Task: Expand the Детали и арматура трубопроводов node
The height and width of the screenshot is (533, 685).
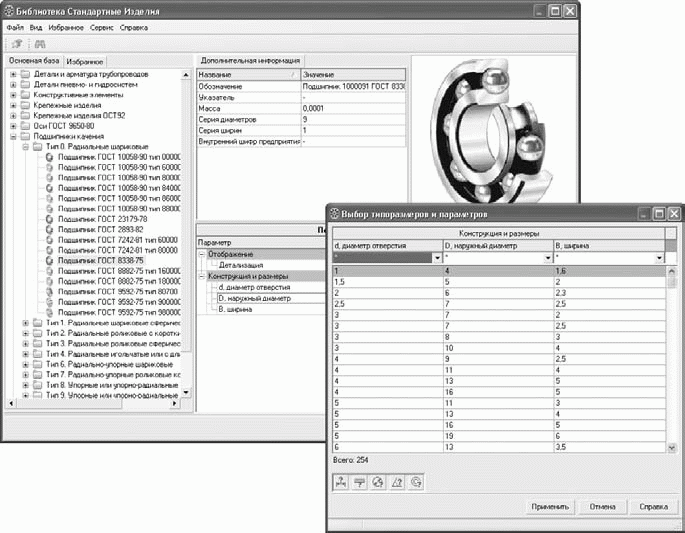Action: click(x=12, y=75)
